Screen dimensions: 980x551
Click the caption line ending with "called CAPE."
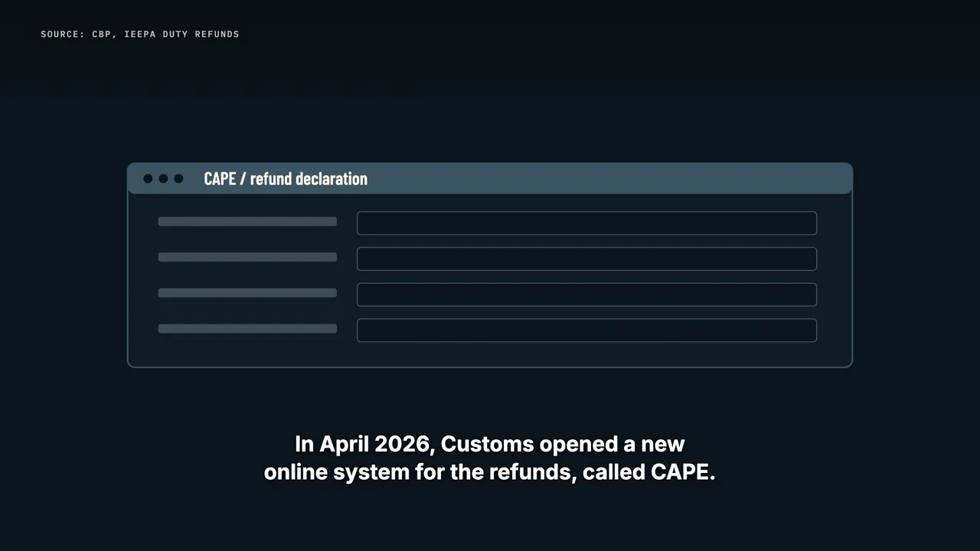[490, 471]
